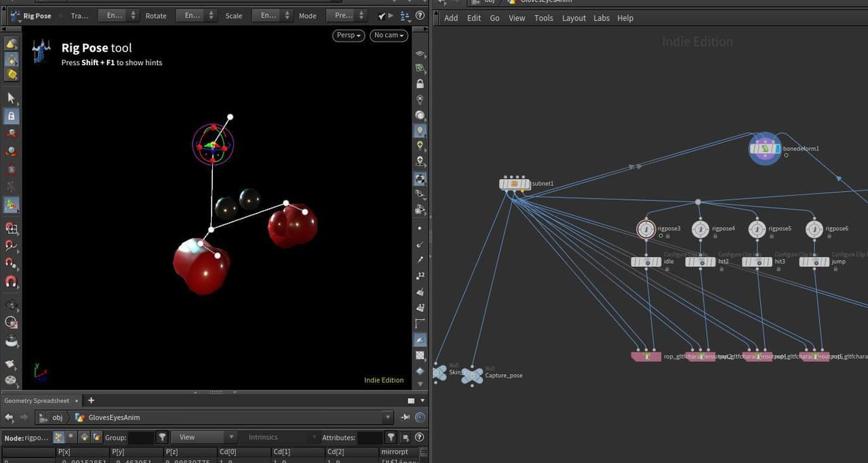This screenshot has height=463, width=868.
Task: Open help for Rig Pose operation bar
Action: click(x=421, y=16)
